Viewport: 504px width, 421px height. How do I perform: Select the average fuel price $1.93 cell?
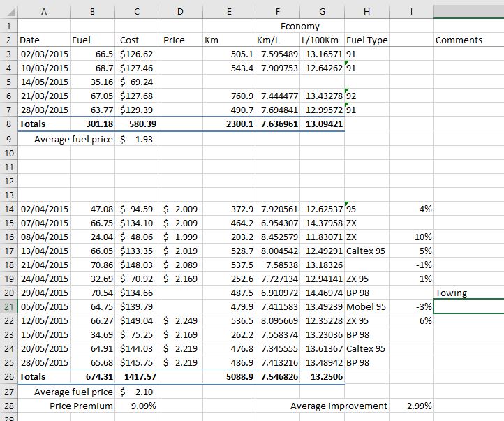(137, 139)
